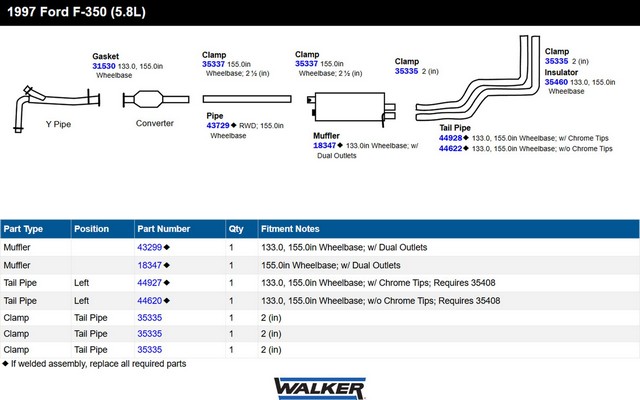
Task: Open tail pipe part number 44620 in table
Action: [150, 301]
